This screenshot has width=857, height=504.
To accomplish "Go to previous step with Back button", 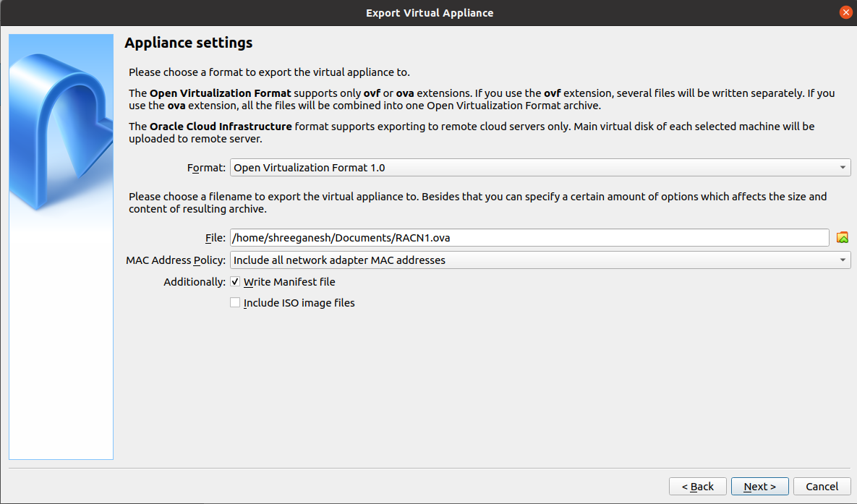I will (697, 487).
